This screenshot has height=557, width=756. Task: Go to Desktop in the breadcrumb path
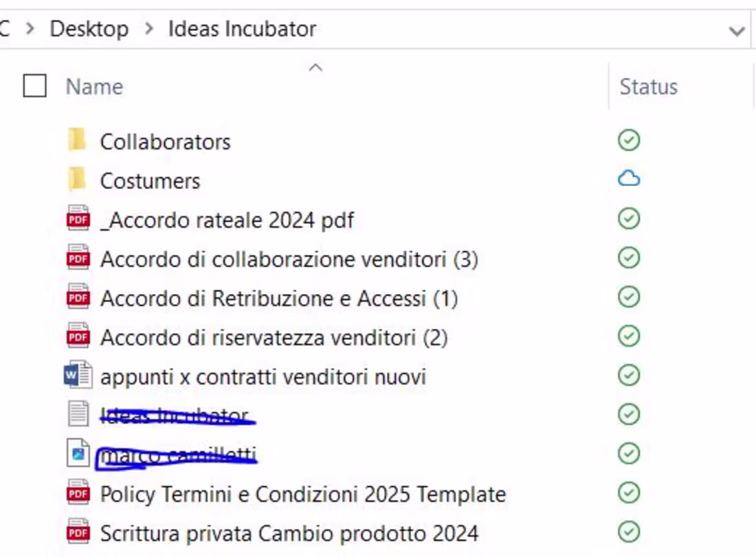tap(89, 29)
